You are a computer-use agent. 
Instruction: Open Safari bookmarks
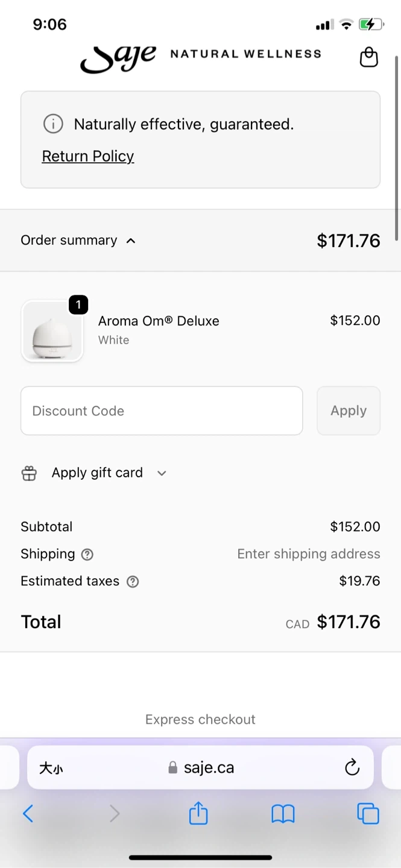point(282,814)
